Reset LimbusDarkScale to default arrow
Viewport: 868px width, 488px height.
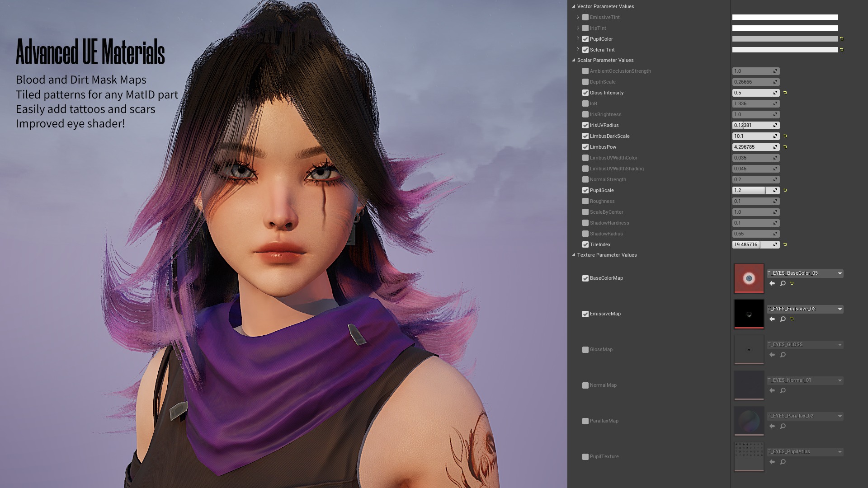[785, 136]
